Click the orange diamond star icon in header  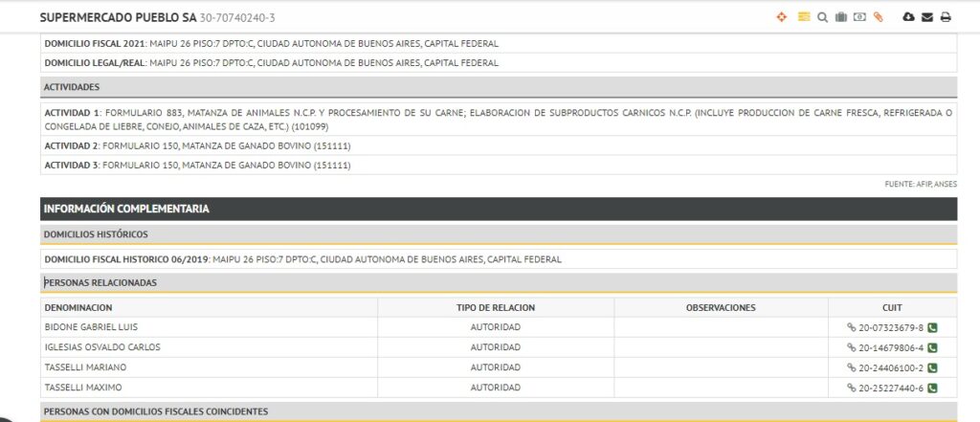click(781, 17)
